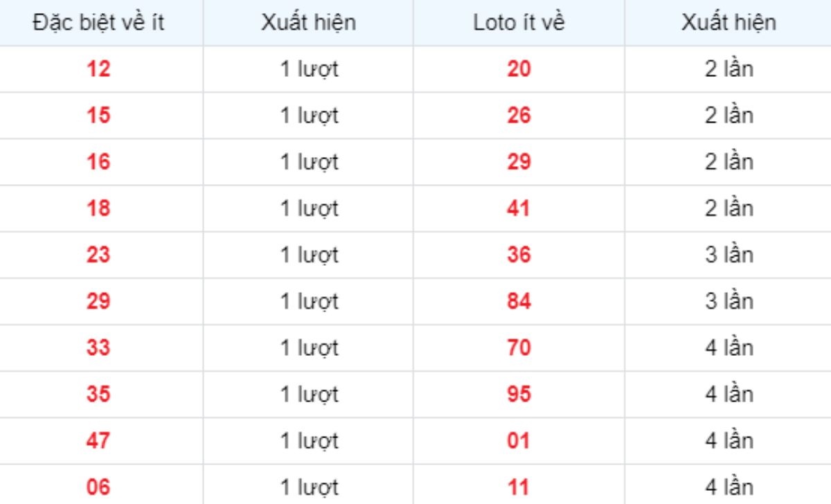Select special number 06
The image size is (831, 504).
click(98, 487)
